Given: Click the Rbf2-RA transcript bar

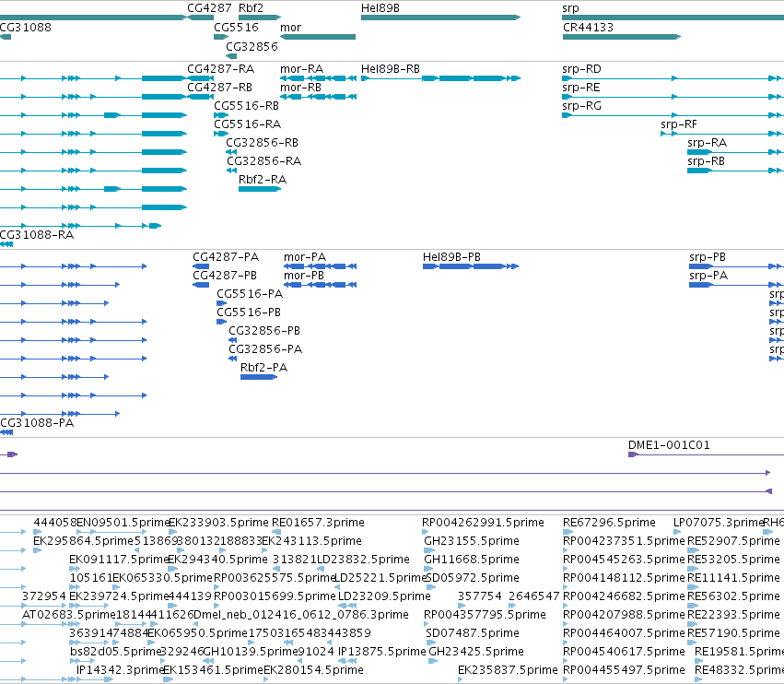Looking at the screenshot, I should tap(260, 189).
